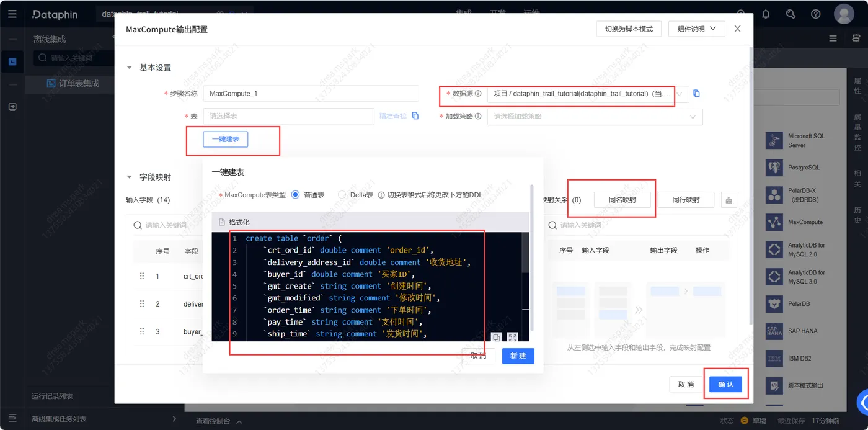Click the 精准查找 link

[x=393, y=116]
